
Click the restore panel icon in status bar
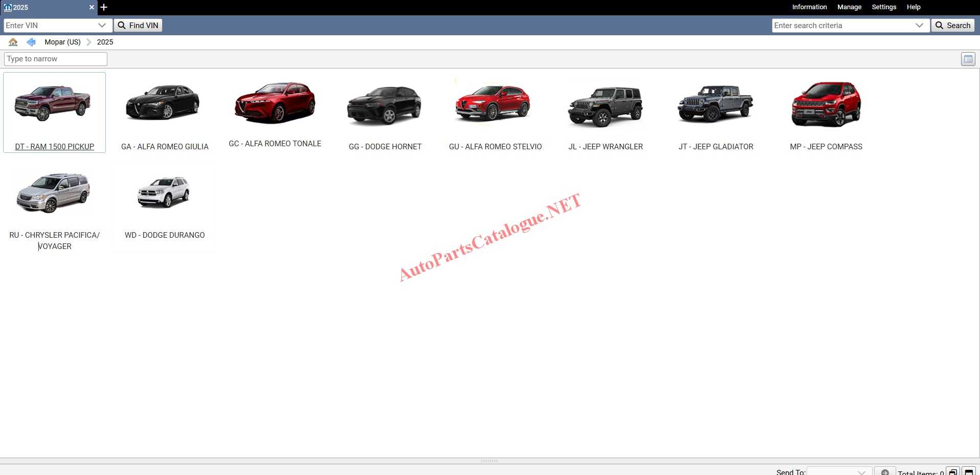coord(953,472)
